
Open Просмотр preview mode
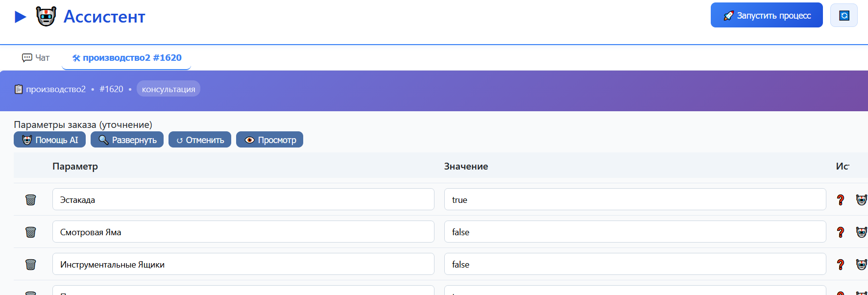(270, 140)
